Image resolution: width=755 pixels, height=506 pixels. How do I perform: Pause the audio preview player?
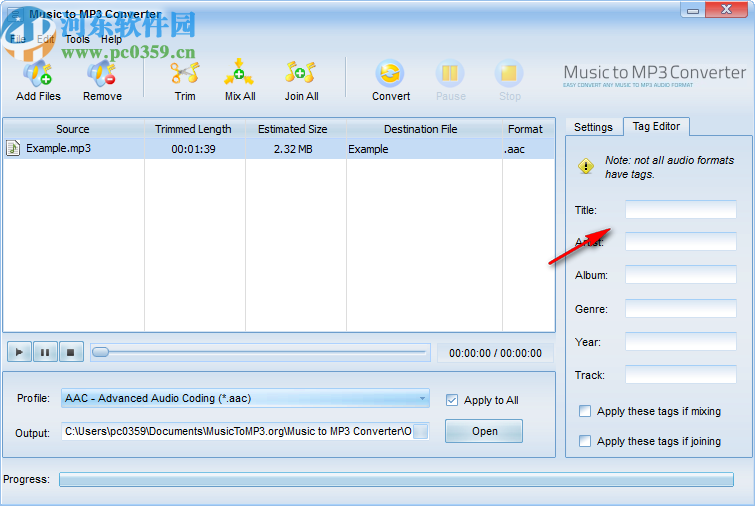point(45,352)
